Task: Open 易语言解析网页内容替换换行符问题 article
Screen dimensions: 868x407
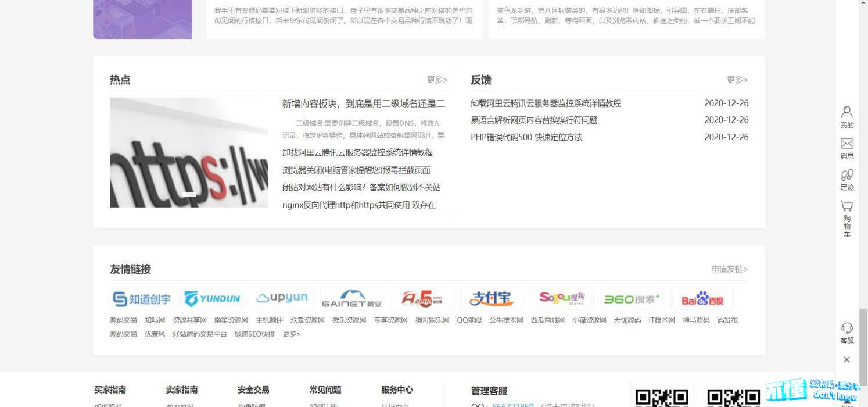Action: (534, 120)
